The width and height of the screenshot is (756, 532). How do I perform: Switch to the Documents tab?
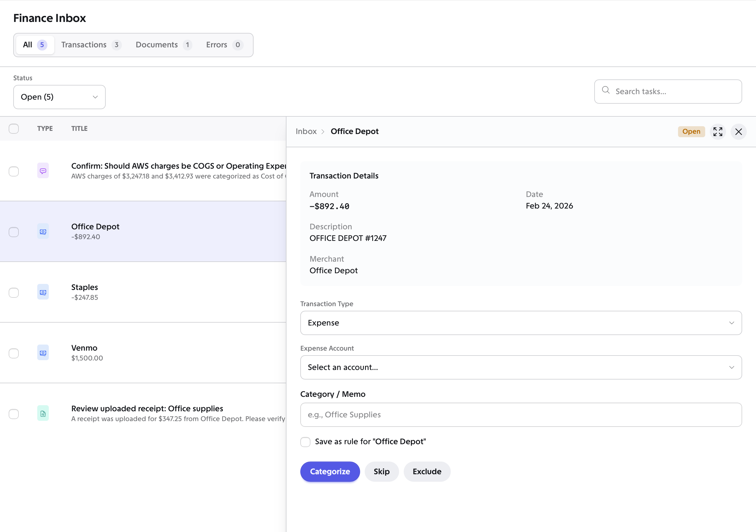tap(164, 45)
